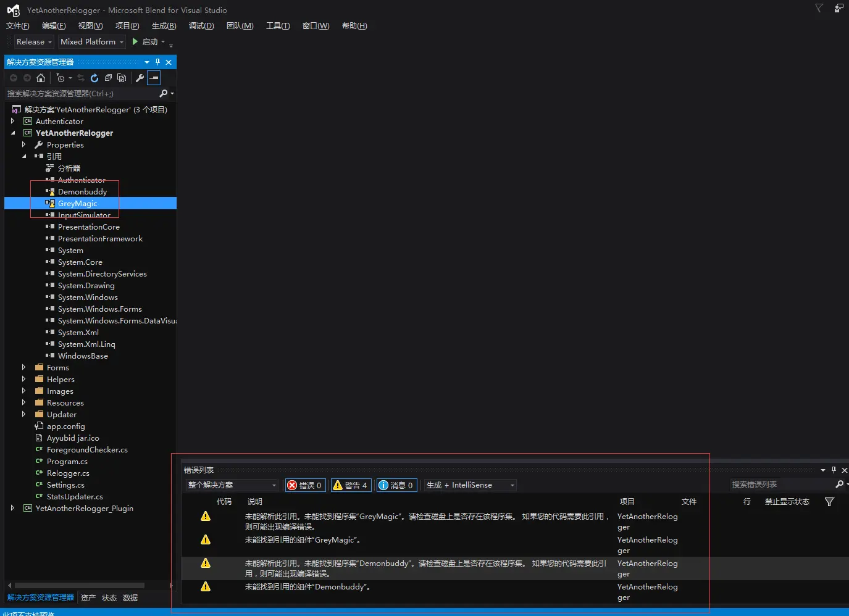
Task: Click the Home icon in Solution Explorer
Action: pyautogui.click(x=41, y=78)
